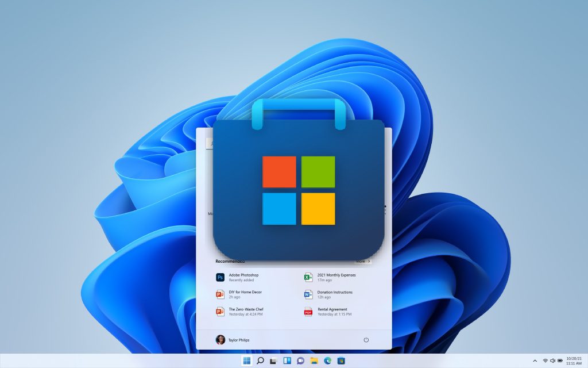The width and height of the screenshot is (588, 368).
Task: Click the Start menu power button
Action: (x=366, y=340)
